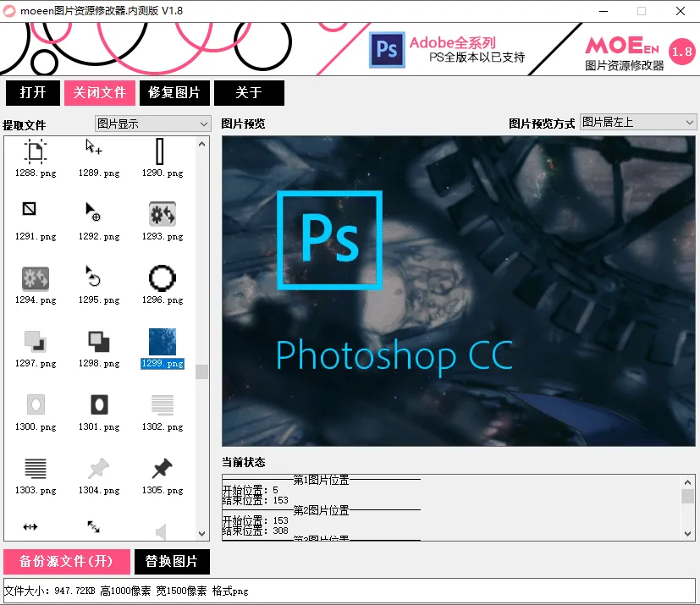
Task: Select the 1296.png black circle icon
Action: coord(162,278)
